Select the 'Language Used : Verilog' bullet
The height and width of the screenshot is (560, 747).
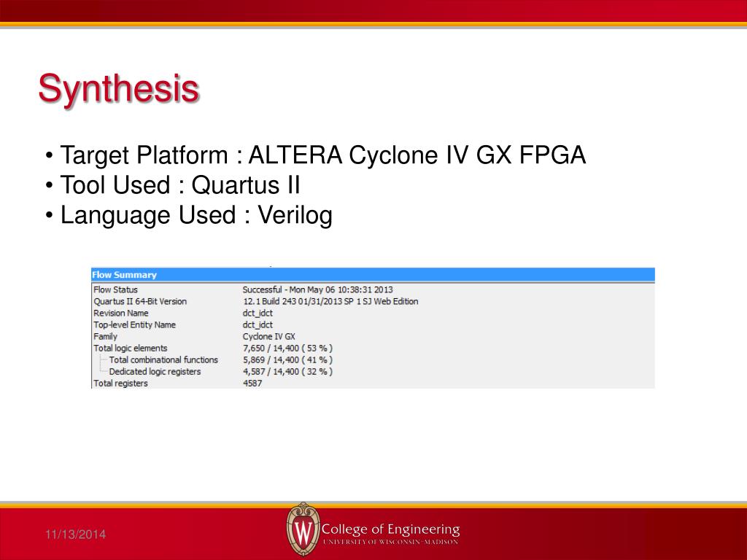[x=189, y=215]
